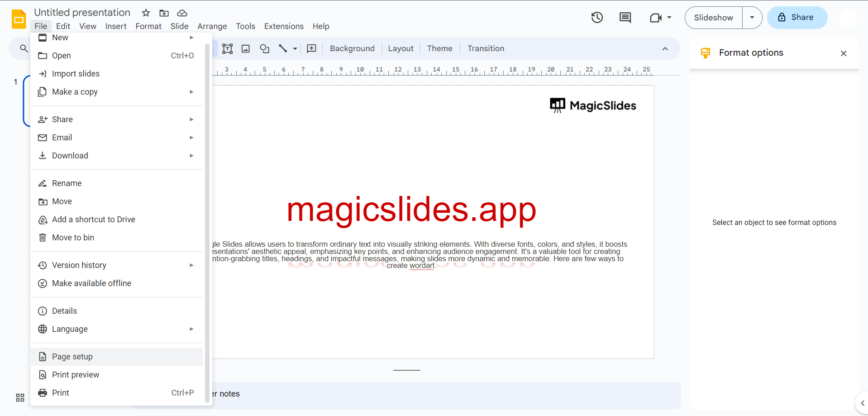Open the Help menu
Viewport: 868px width, 416px height.
pos(321,26)
